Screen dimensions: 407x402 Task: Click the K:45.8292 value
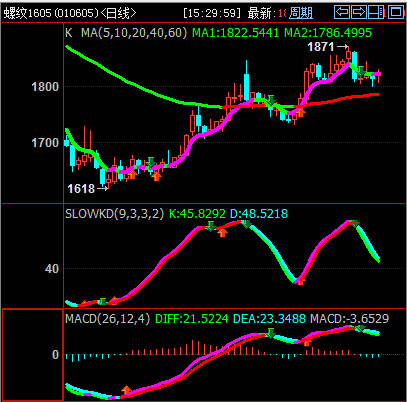pos(197,214)
